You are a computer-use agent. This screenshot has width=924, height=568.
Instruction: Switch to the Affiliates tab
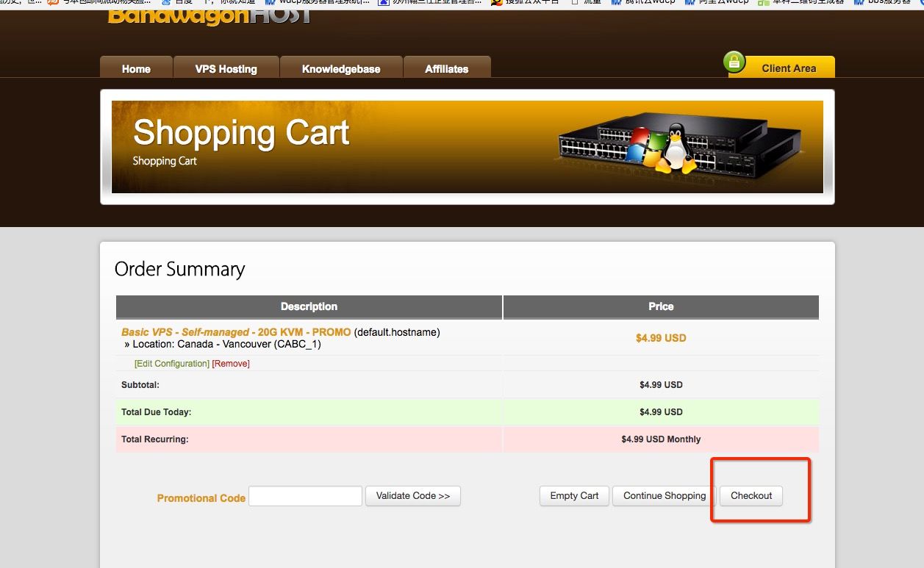[x=447, y=68]
